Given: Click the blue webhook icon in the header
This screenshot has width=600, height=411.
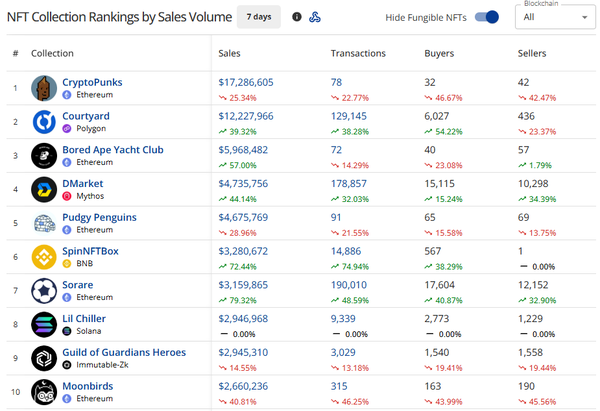Looking at the screenshot, I should [315, 17].
